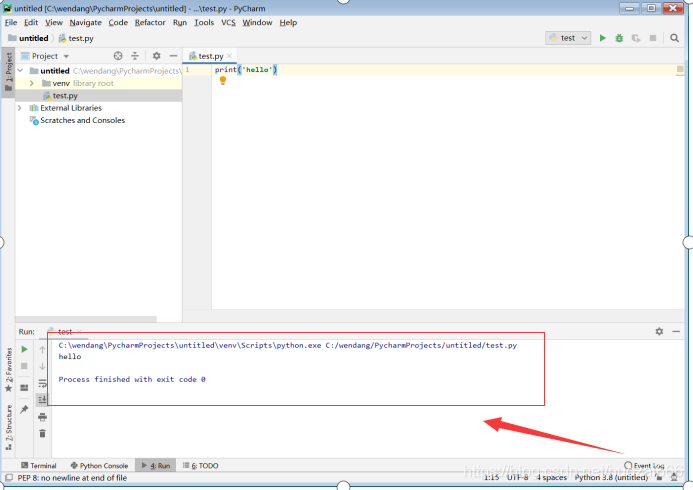693x490 pixels.
Task: Click 4 spaces indent setting
Action: [552, 478]
